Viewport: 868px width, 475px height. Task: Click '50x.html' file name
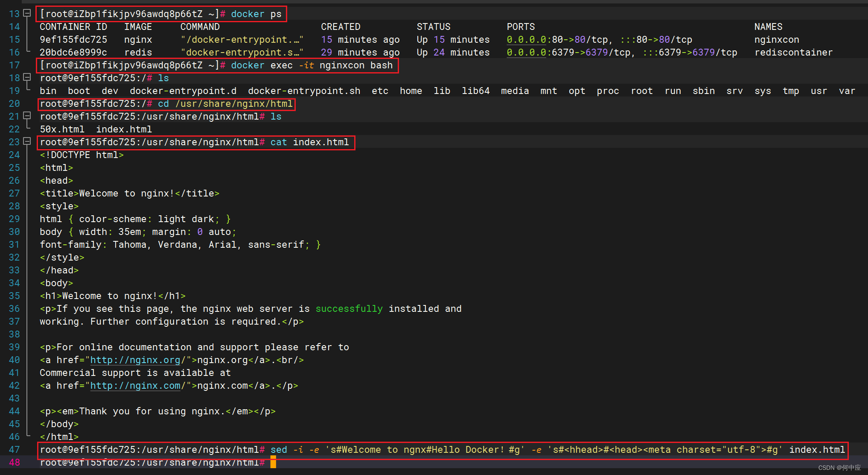click(62, 129)
